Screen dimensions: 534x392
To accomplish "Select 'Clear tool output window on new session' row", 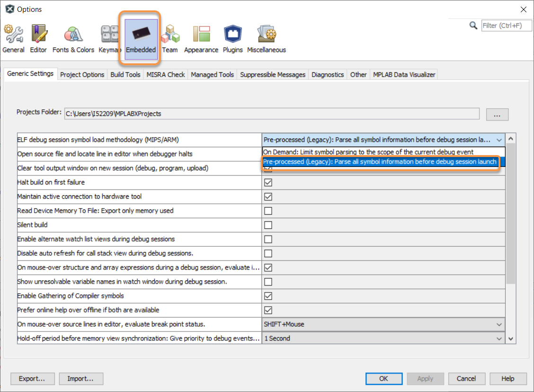I will pyautogui.click(x=139, y=168).
